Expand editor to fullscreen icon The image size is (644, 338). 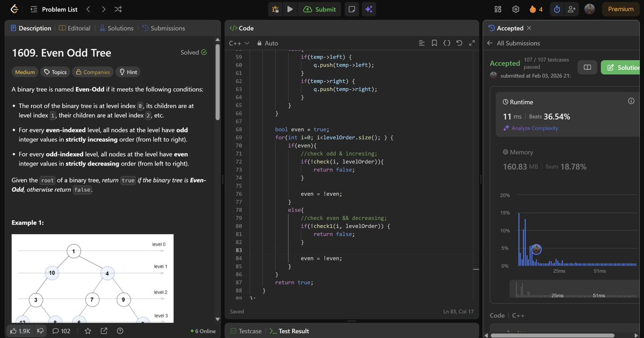pyautogui.click(x=472, y=43)
